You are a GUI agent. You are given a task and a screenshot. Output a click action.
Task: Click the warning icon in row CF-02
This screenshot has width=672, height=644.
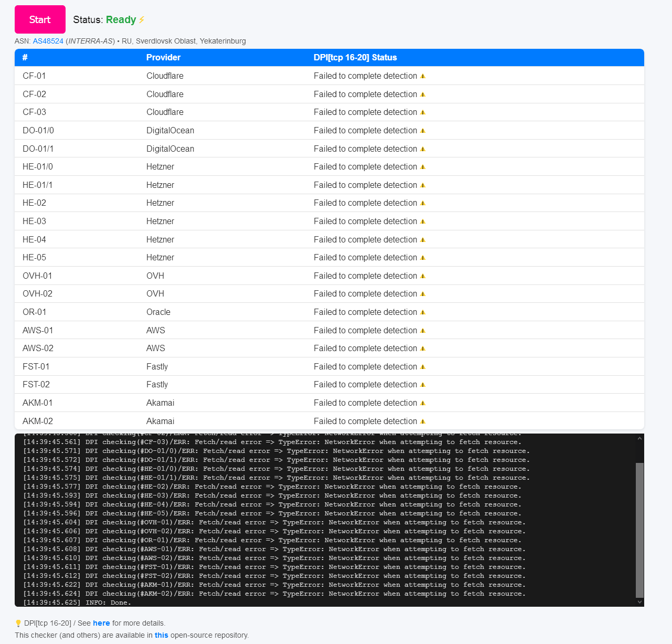(x=423, y=94)
